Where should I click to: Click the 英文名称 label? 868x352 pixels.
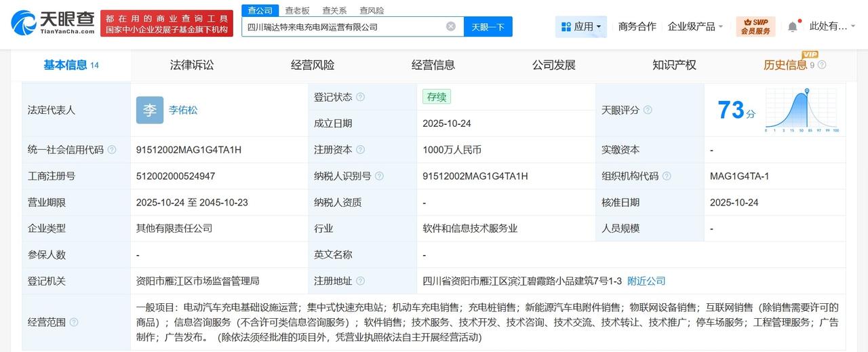pos(333,255)
